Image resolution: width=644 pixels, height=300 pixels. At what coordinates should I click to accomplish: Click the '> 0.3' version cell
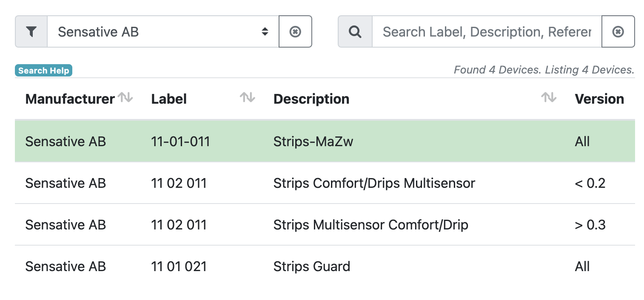[590, 225]
